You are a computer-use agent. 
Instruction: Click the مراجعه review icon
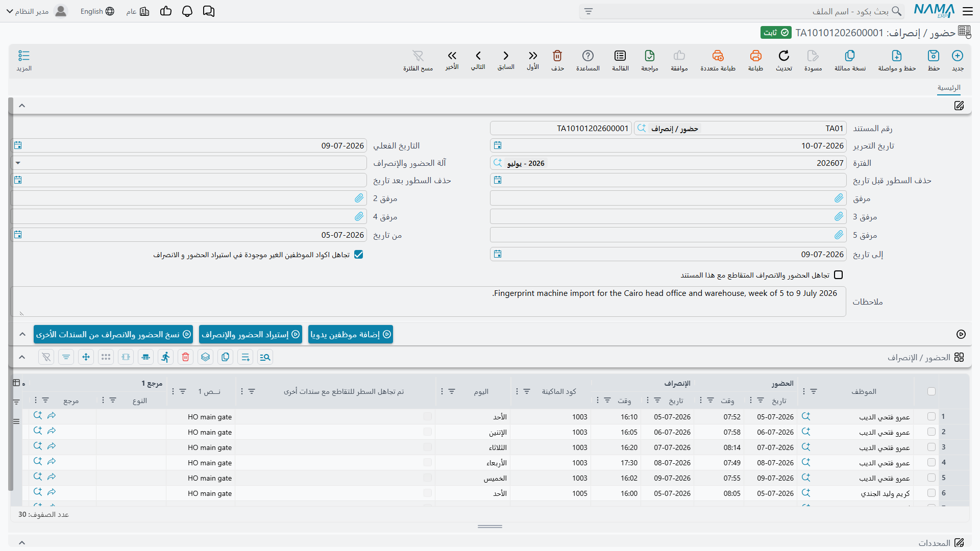point(650,56)
